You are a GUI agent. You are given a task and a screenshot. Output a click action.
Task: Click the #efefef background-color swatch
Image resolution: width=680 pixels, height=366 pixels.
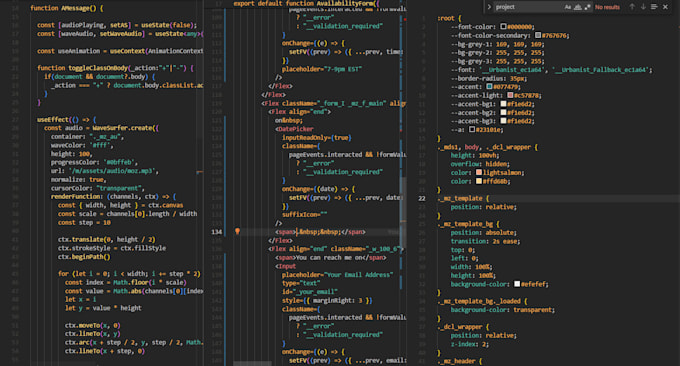[517, 284]
